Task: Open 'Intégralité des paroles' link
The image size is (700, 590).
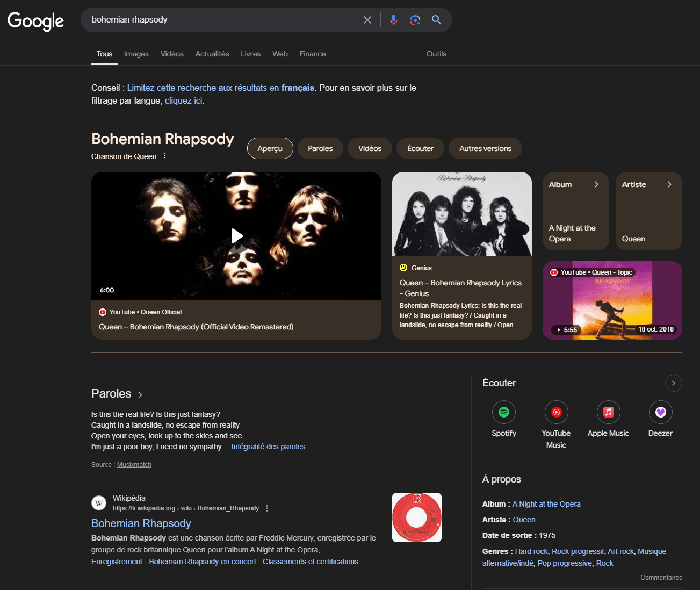Action: pos(268,447)
